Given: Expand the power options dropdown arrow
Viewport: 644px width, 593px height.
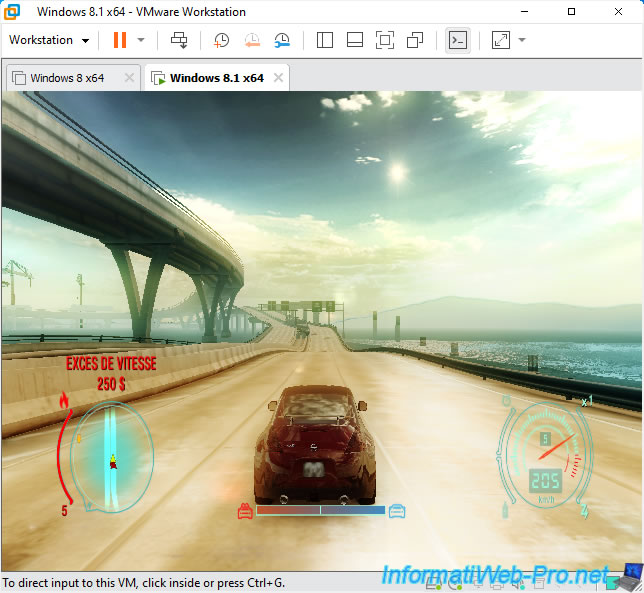Looking at the screenshot, I should (x=141, y=40).
